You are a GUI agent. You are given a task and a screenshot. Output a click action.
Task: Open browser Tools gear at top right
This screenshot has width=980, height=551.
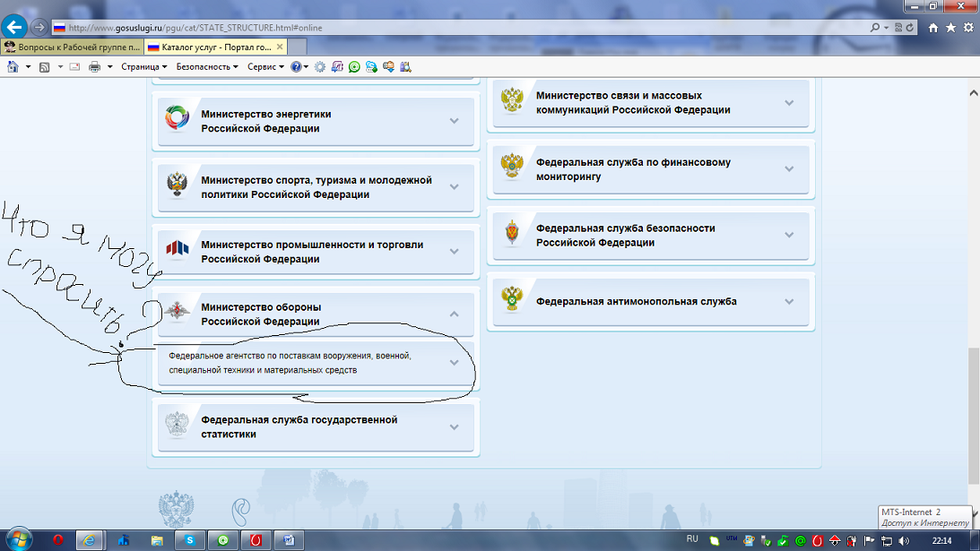tap(968, 28)
